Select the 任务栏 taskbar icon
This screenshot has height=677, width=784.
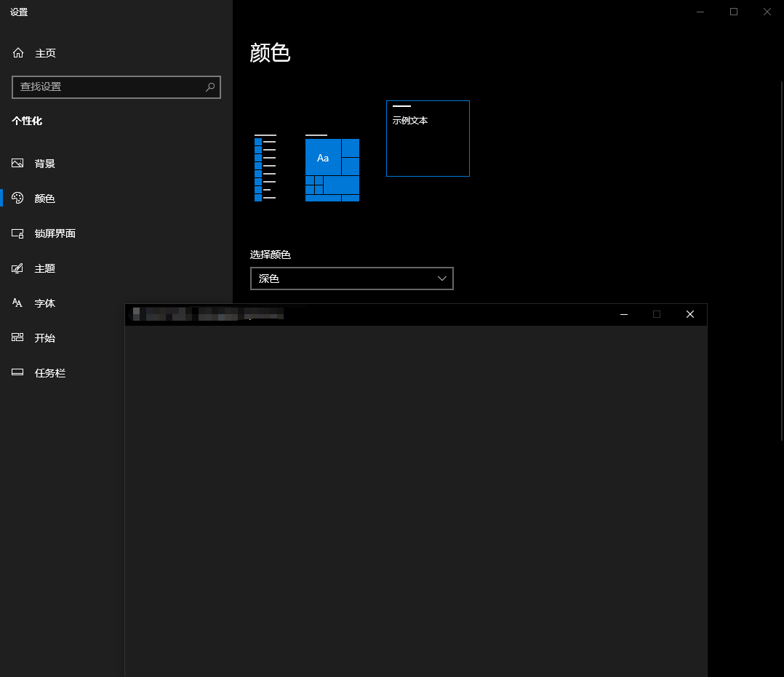17,372
